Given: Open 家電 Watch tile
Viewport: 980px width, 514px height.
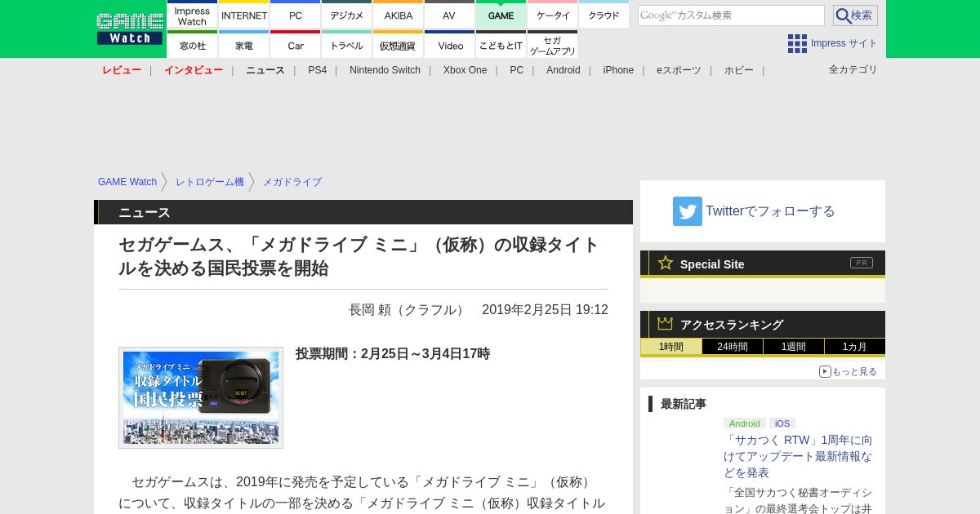Looking at the screenshot, I should (244, 45).
